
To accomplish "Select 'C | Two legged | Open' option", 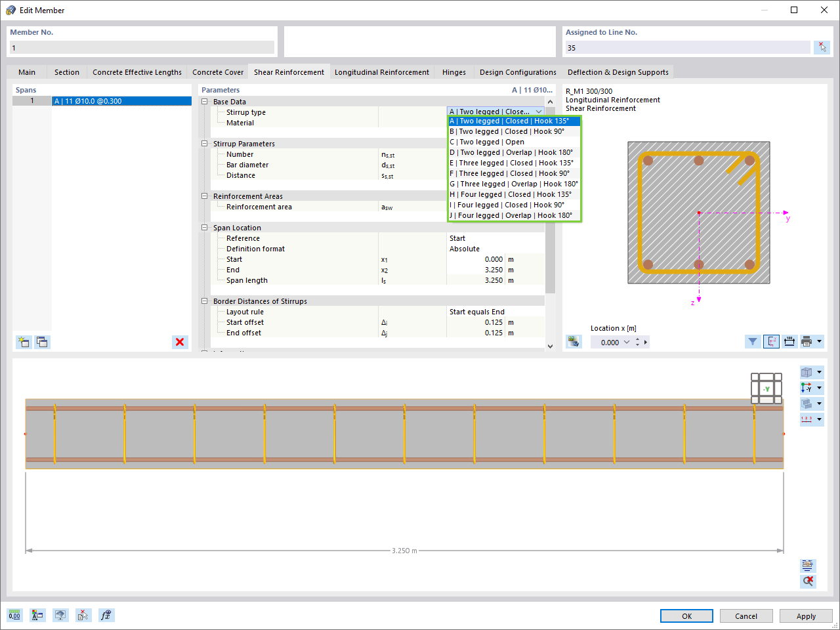I will [x=514, y=142].
